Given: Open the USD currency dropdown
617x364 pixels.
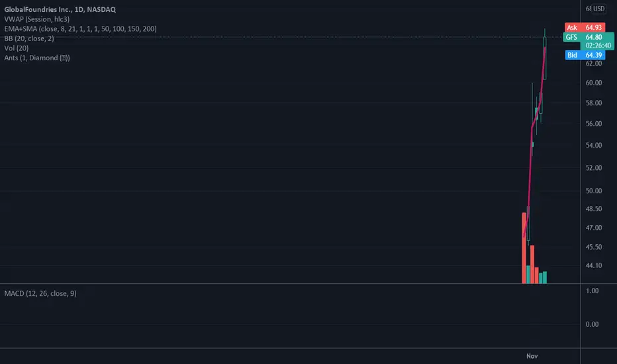Looking at the screenshot, I should [598, 9].
